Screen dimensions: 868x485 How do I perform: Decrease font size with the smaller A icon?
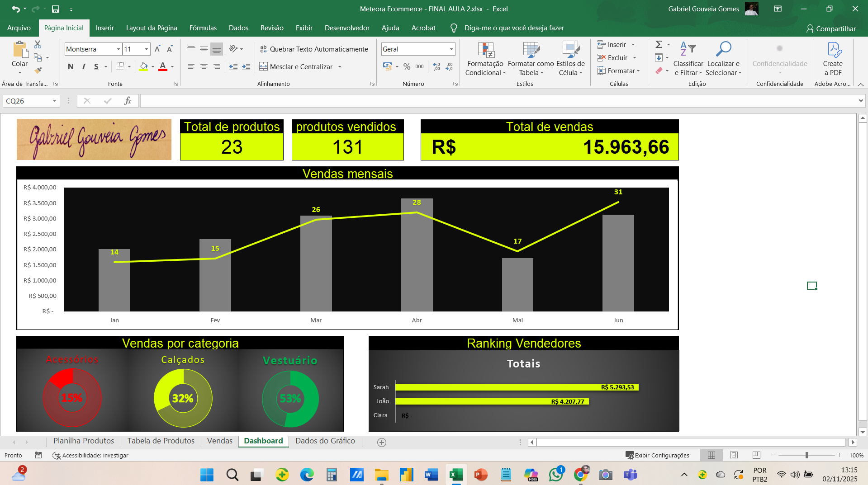pos(170,49)
